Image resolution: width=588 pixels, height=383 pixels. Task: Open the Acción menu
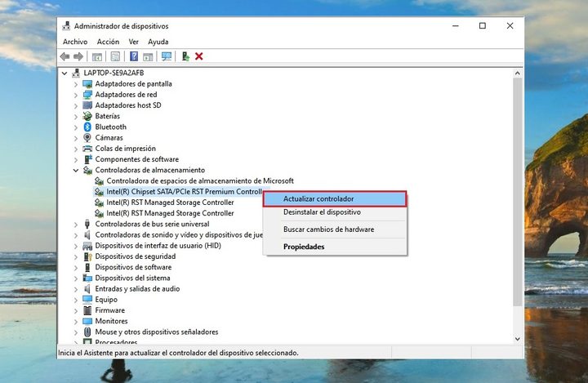point(108,42)
